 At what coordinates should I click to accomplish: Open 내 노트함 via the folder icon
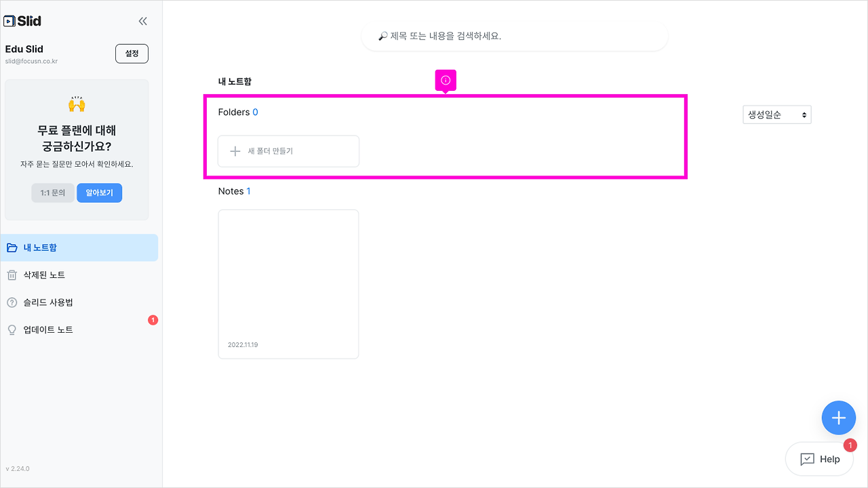point(12,247)
